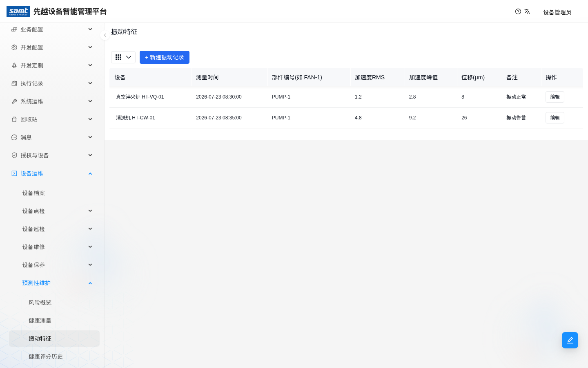Click the 业务配置 menu icon
Screen dimensions: 588x368
14,29
